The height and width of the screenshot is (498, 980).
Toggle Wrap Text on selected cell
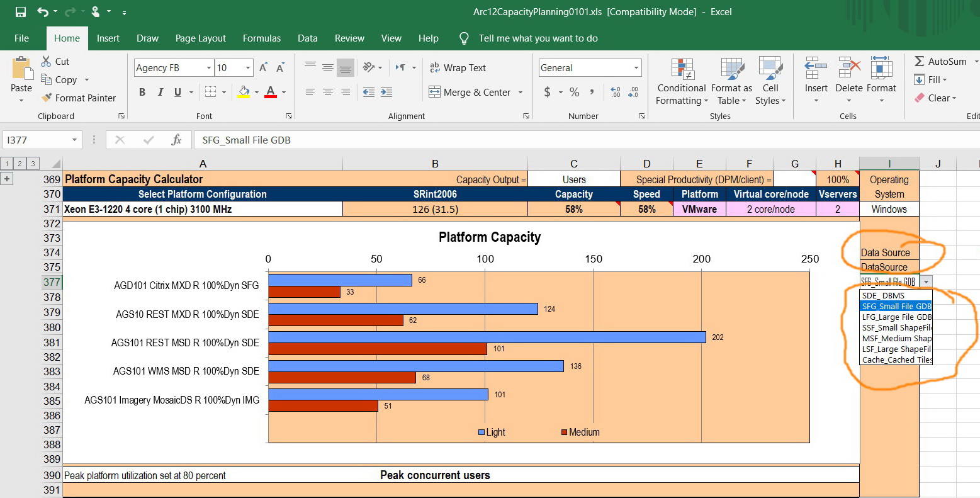pyautogui.click(x=458, y=67)
